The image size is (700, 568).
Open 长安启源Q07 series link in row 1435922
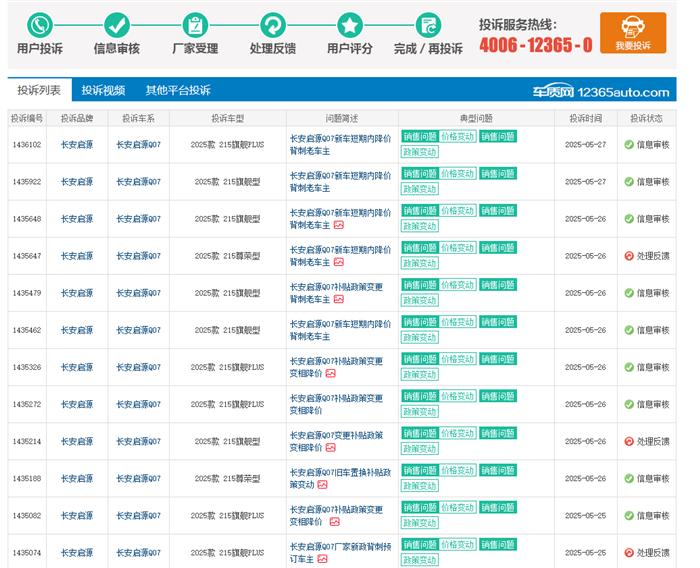(x=138, y=182)
